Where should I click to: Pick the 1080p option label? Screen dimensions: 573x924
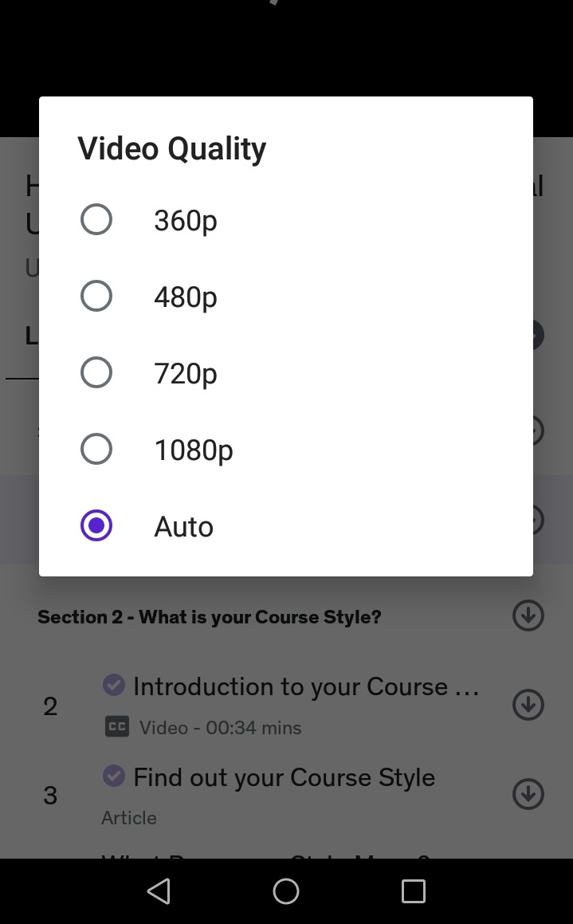(193, 450)
